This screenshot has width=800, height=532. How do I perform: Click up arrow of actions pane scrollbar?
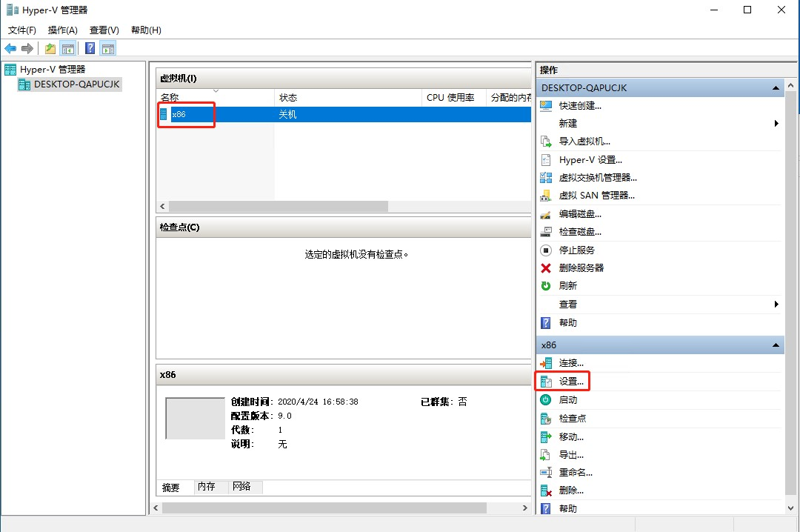click(x=791, y=86)
